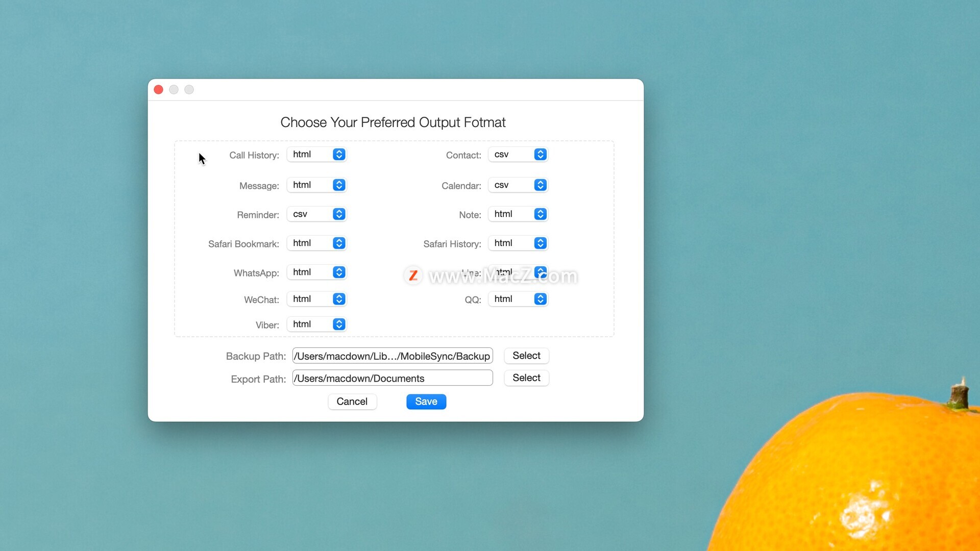
Task: Open the Call History format dropdown
Action: 316,155
